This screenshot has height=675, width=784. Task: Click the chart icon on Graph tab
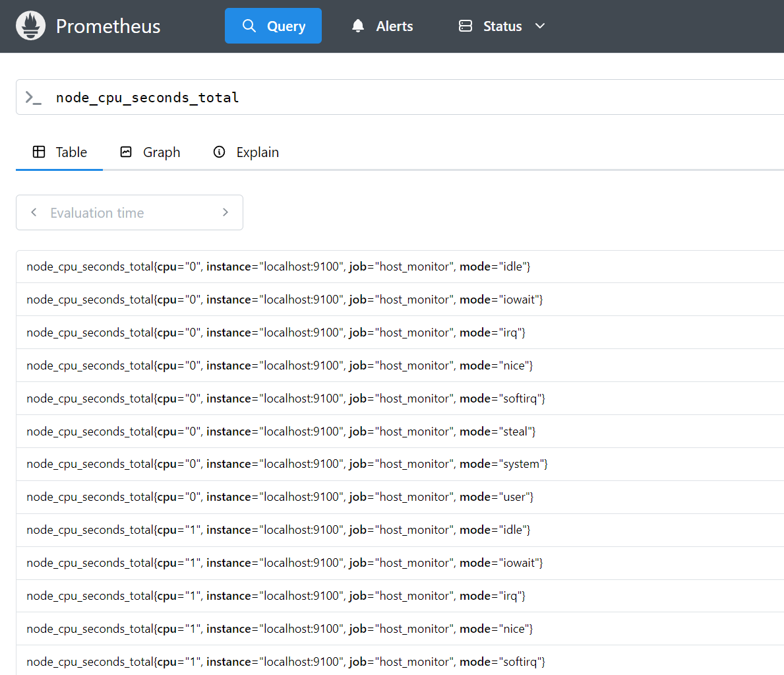(x=126, y=152)
